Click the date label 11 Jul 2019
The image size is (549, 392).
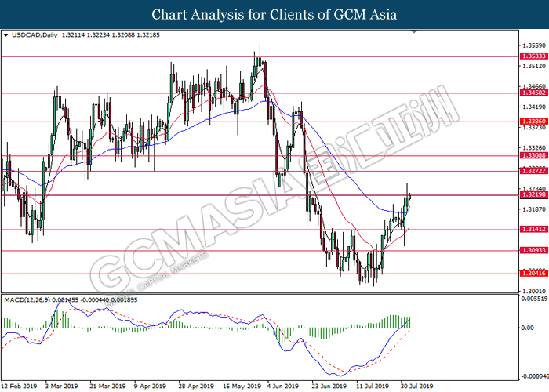click(x=373, y=386)
